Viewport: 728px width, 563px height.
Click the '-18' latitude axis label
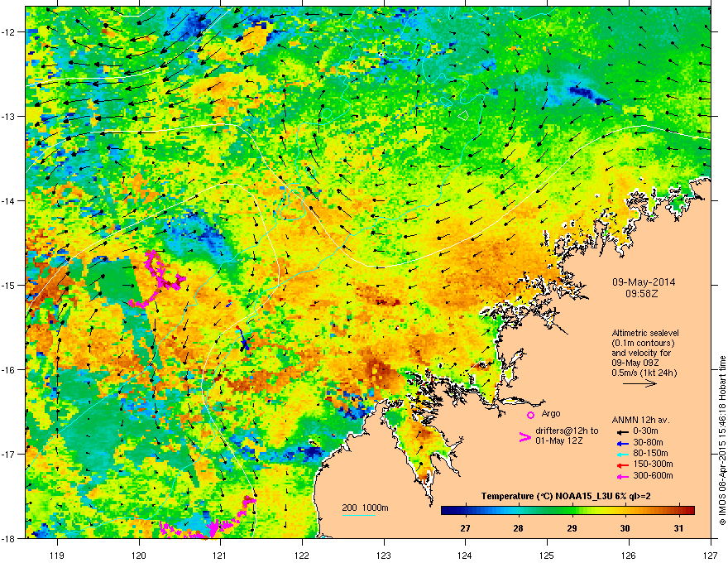pyautogui.click(x=9, y=538)
